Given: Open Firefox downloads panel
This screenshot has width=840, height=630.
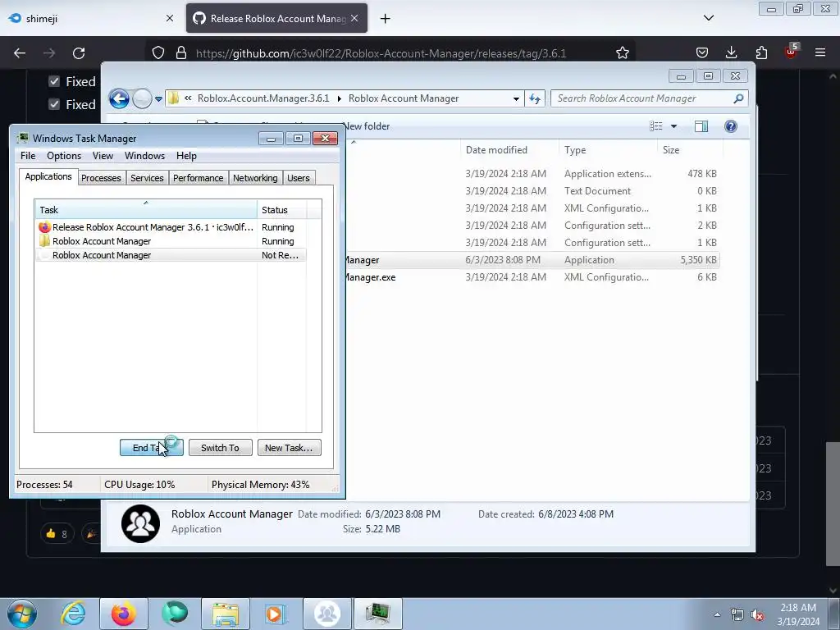Looking at the screenshot, I should coord(731,52).
